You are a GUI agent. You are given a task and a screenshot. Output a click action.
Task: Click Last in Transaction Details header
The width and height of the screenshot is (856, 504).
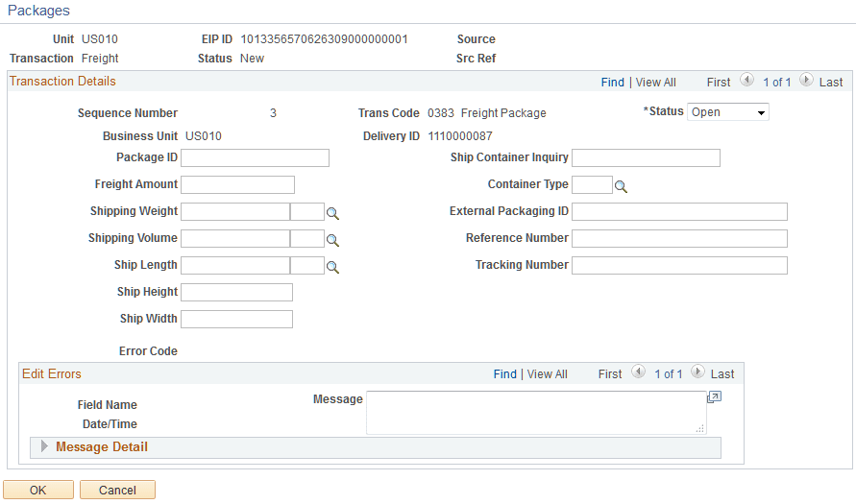(x=831, y=83)
